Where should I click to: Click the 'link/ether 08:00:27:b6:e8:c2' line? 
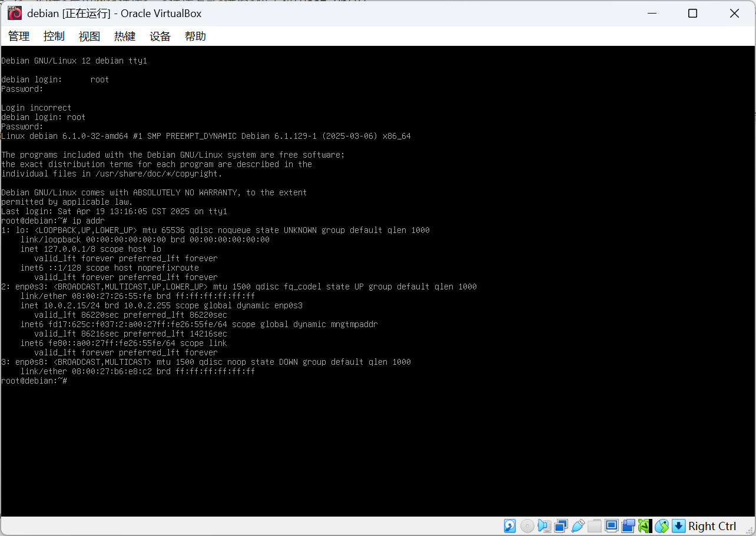[138, 371]
